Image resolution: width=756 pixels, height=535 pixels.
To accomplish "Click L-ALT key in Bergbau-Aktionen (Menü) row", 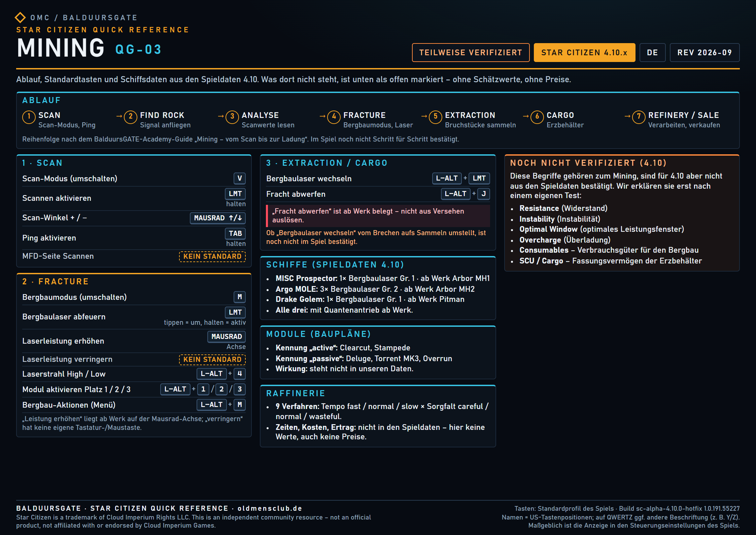I will pyautogui.click(x=212, y=405).
